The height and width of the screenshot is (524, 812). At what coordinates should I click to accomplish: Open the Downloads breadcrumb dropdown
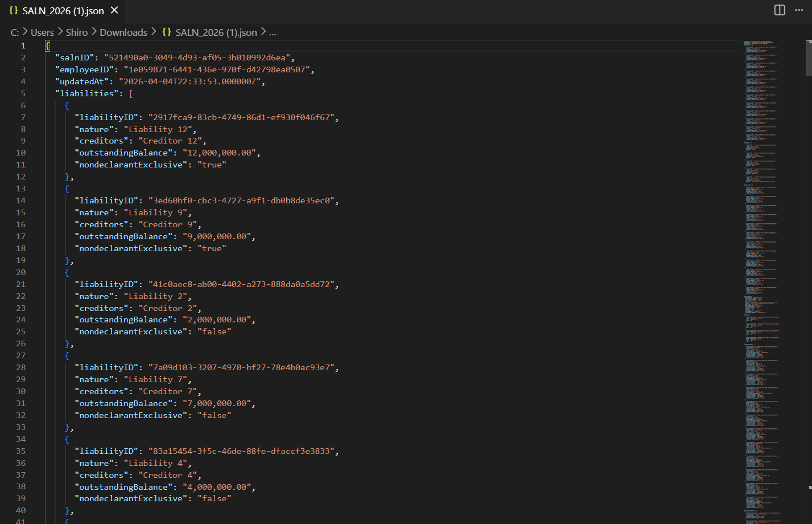point(123,32)
